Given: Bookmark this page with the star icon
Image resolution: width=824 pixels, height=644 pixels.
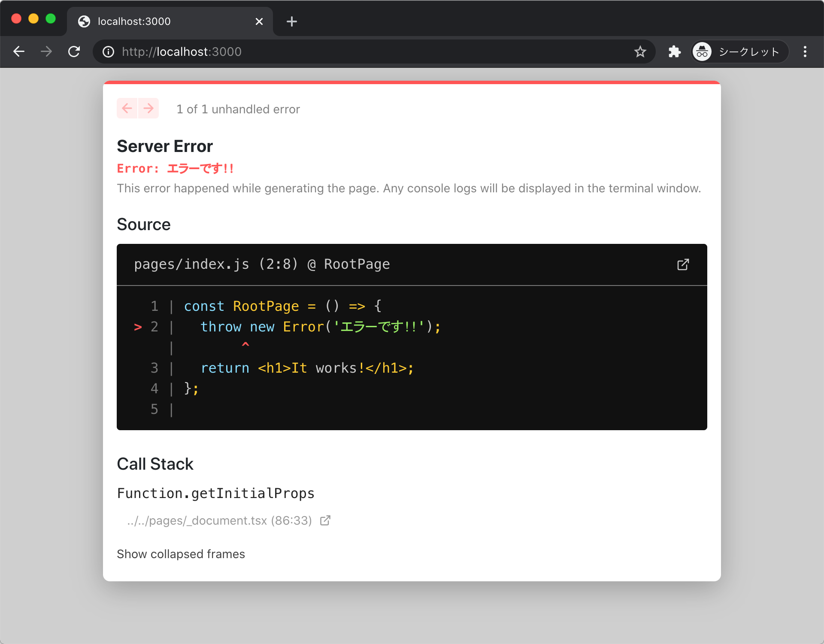Looking at the screenshot, I should coord(640,52).
